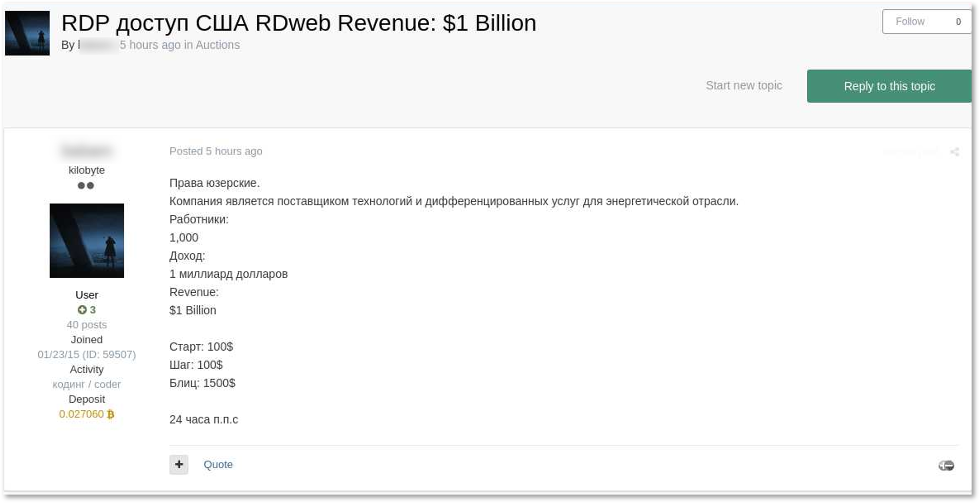Click the Блиц: 1500$ line

click(202, 383)
